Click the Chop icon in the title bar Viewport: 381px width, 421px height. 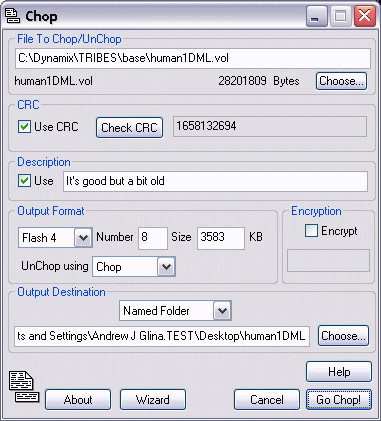(13, 16)
